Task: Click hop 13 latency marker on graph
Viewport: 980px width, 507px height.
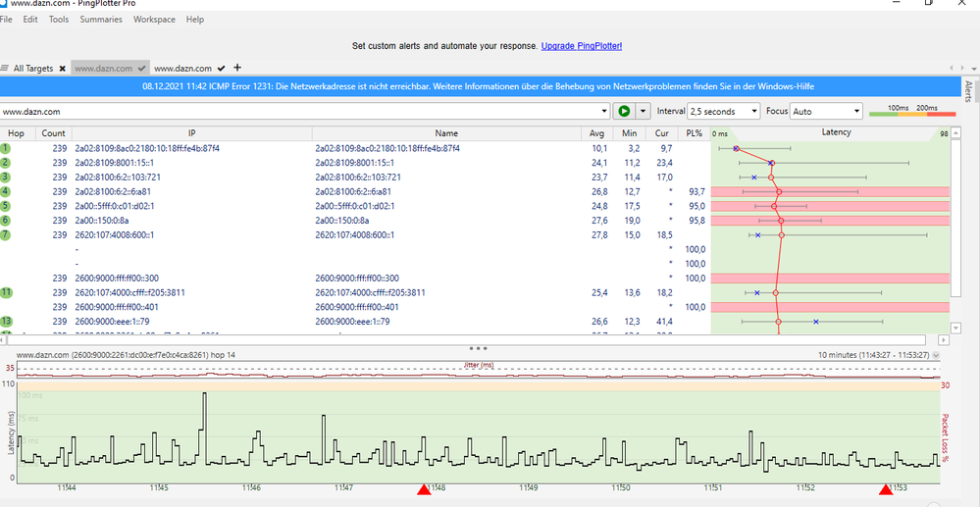Action: coord(779,322)
